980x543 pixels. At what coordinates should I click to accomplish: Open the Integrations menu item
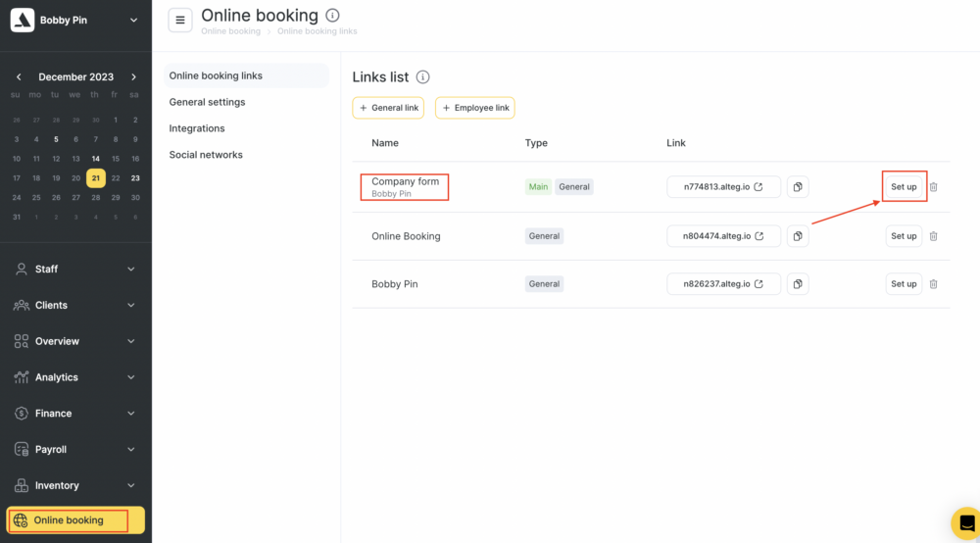point(197,128)
